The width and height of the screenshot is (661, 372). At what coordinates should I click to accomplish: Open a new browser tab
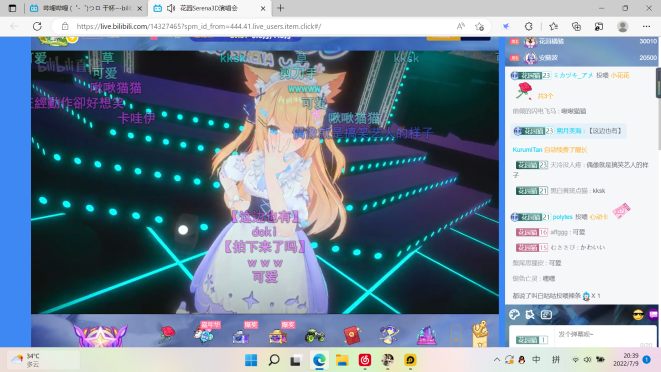(x=280, y=8)
